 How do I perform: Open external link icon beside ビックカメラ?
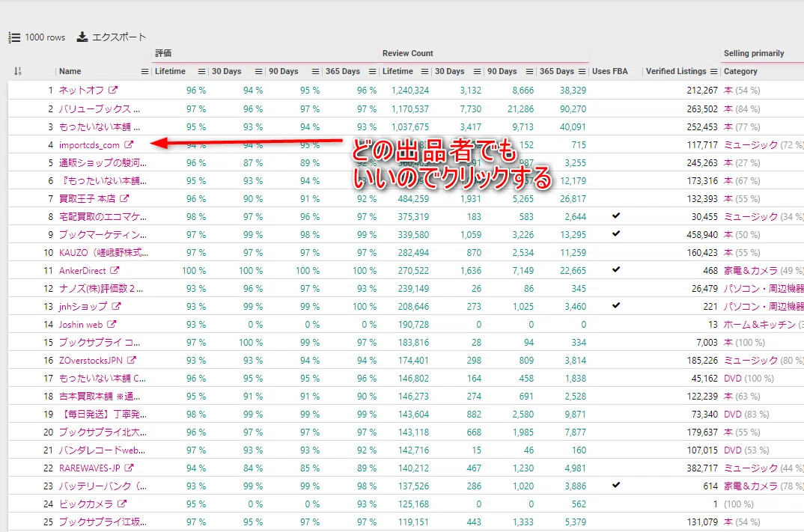tap(122, 504)
